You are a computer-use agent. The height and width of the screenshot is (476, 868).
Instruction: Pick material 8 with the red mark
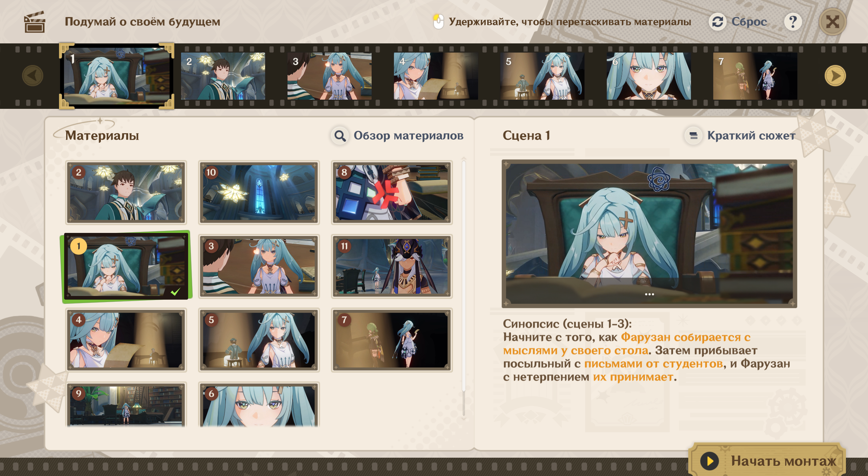392,193
